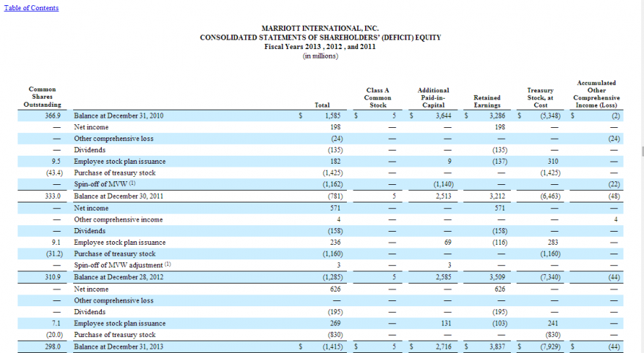Click the 366.9 shares outstanding value
644x353 pixels.
tap(53, 115)
